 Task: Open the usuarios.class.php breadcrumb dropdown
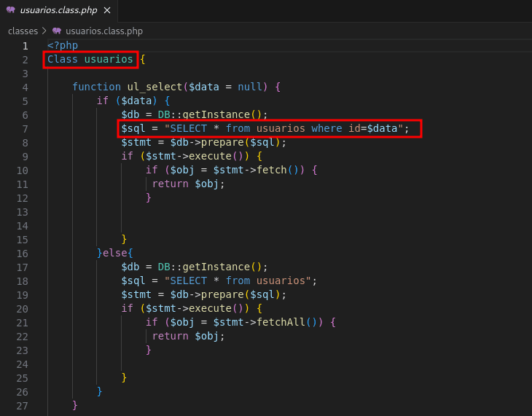click(104, 31)
